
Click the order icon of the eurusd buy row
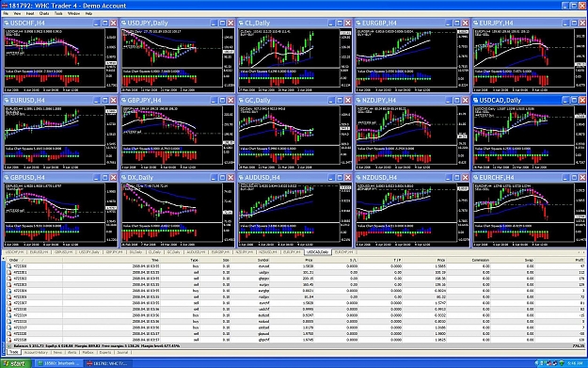[x=9, y=266]
